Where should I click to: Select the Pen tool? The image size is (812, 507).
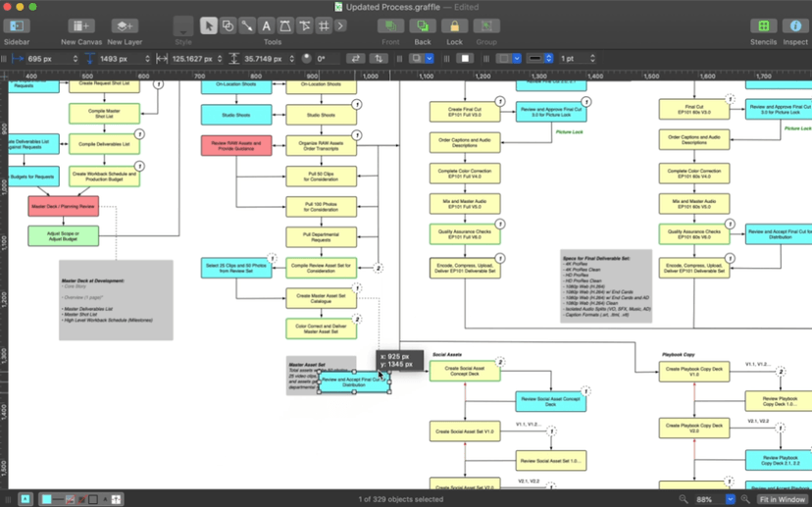285,25
